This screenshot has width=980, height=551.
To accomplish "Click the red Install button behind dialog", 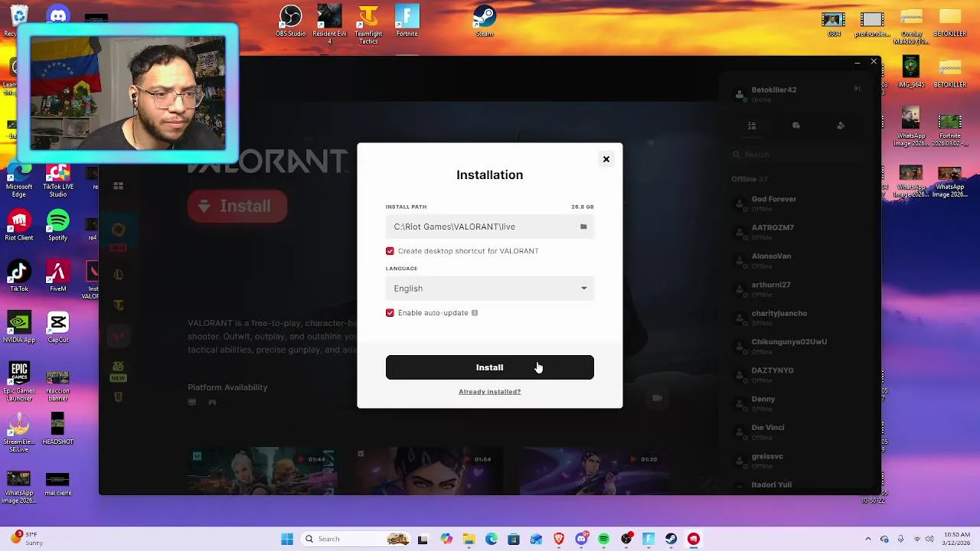I will (x=237, y=206).
